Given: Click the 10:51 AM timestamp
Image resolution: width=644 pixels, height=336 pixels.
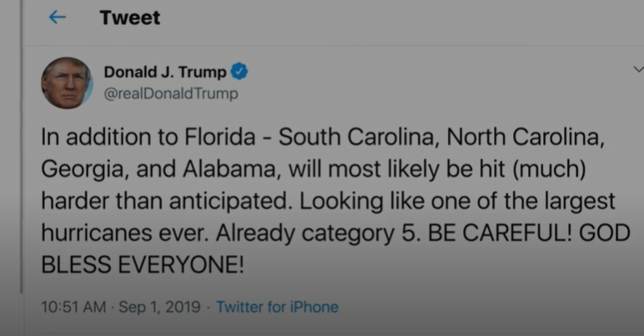Looking at the screenshot, I should (73, 307).
